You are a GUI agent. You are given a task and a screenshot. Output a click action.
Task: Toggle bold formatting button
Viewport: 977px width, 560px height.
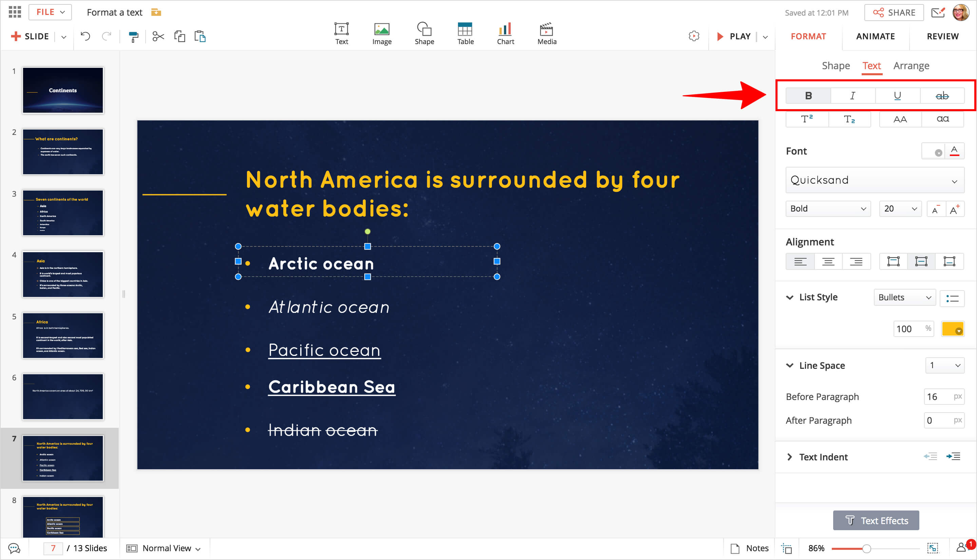pyautogui.click(x=808, y=95)
